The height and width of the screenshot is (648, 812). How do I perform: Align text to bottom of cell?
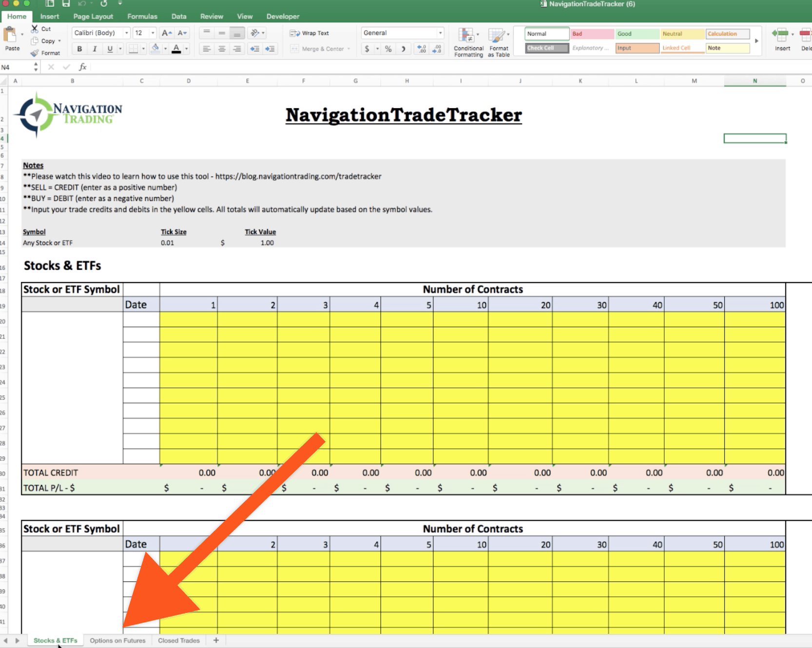(237, 33)
